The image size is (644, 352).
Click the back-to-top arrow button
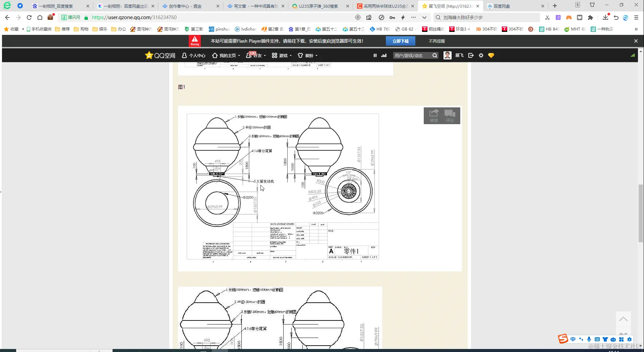coord(623,319)
